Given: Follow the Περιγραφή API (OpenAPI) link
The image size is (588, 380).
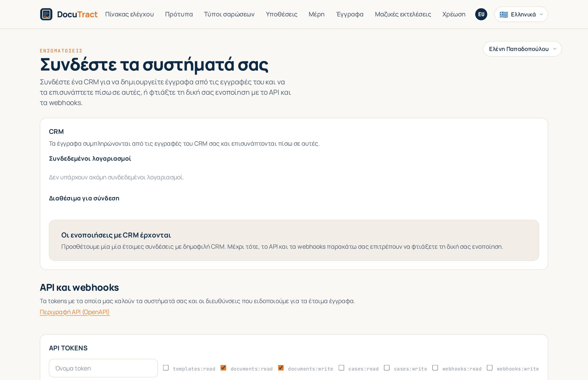Looking at the screenshot, I should pyautogui.click(x=75, y=312).
